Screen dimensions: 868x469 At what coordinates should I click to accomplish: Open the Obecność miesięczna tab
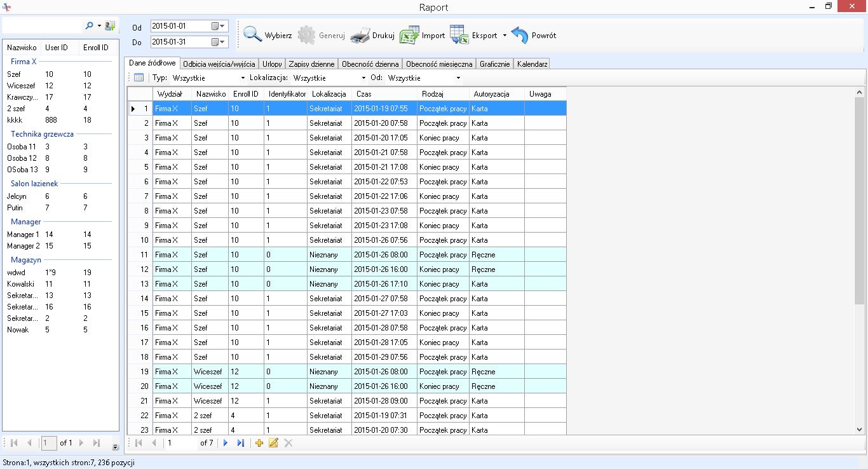point(439,64)
